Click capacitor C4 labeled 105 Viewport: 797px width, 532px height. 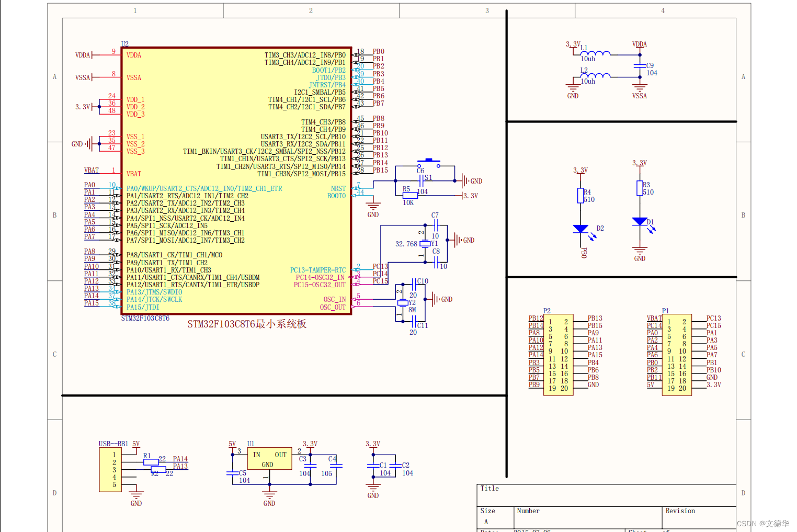coord(336,466)
